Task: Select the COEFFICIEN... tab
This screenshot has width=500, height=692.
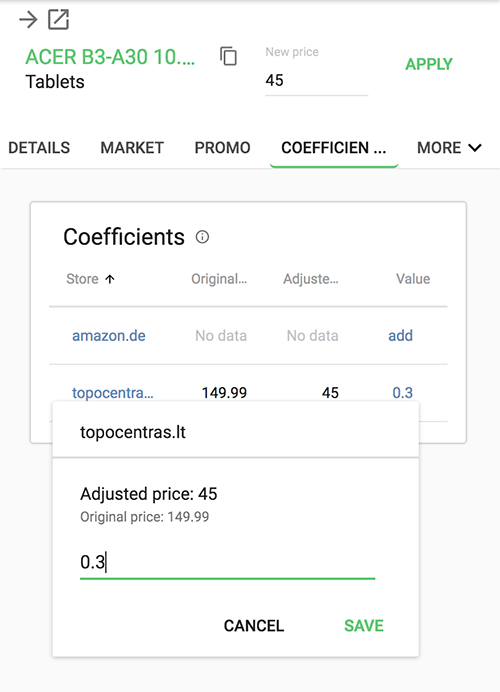Action: (x=334, y=148)
